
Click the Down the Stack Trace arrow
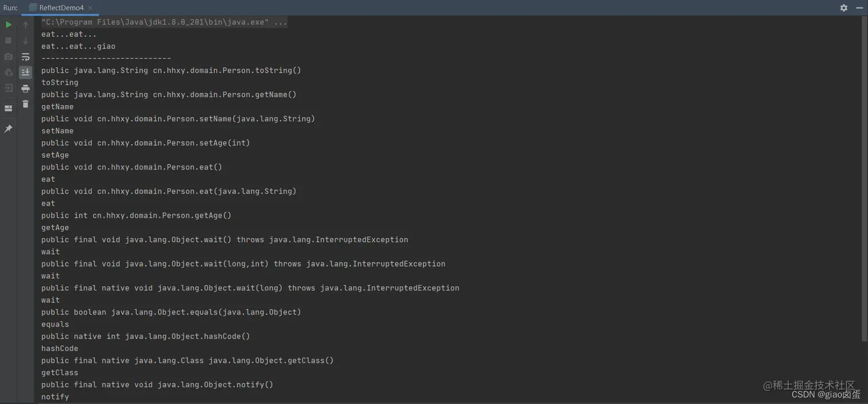[25, 41]
